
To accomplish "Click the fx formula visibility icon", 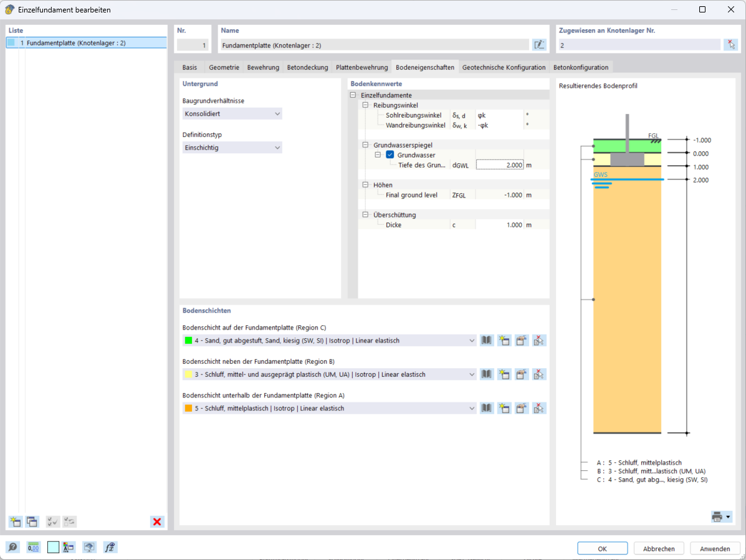I will point(110,547).
